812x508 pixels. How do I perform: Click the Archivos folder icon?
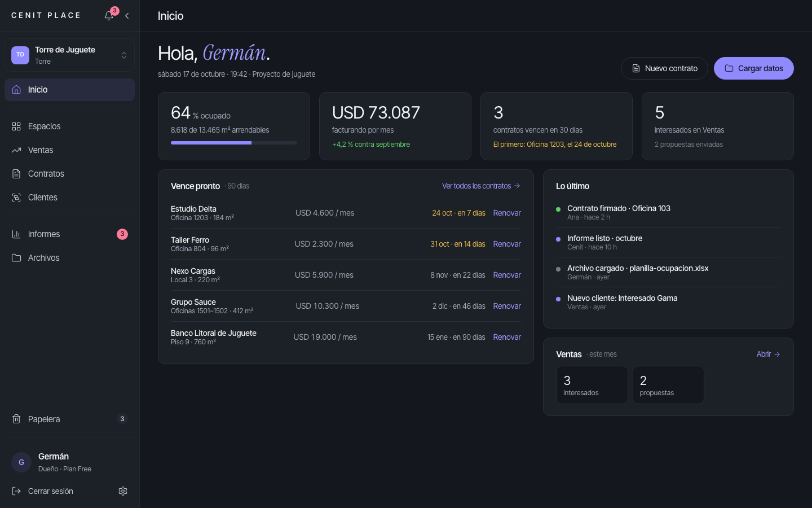pyautogui.click(x=16, y=258)
